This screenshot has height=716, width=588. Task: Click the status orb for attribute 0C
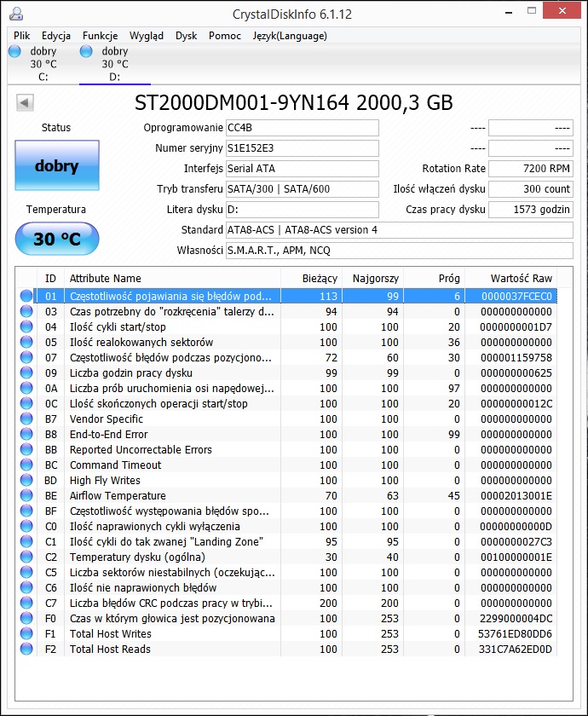[26, 404]
